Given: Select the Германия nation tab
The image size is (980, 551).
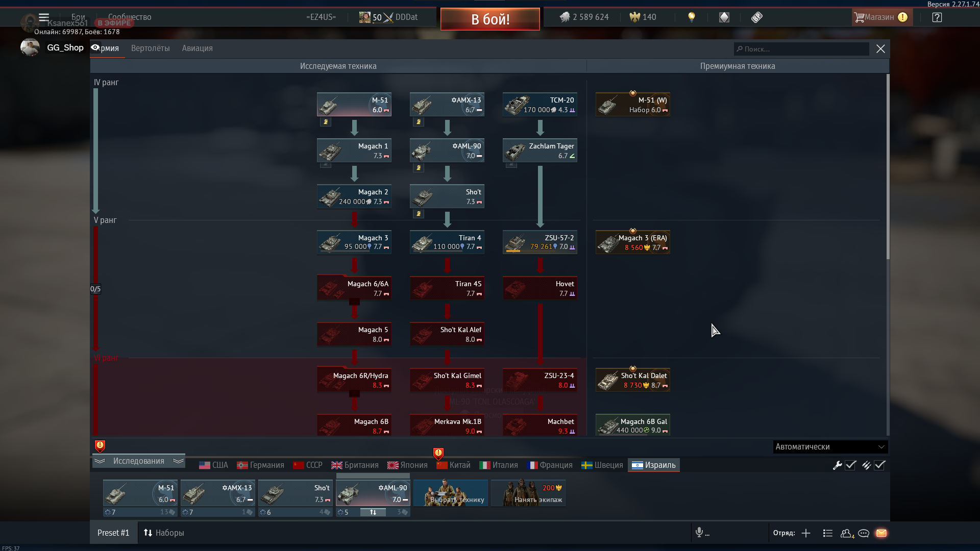Looking at the screenshot, I should (260, 465).
